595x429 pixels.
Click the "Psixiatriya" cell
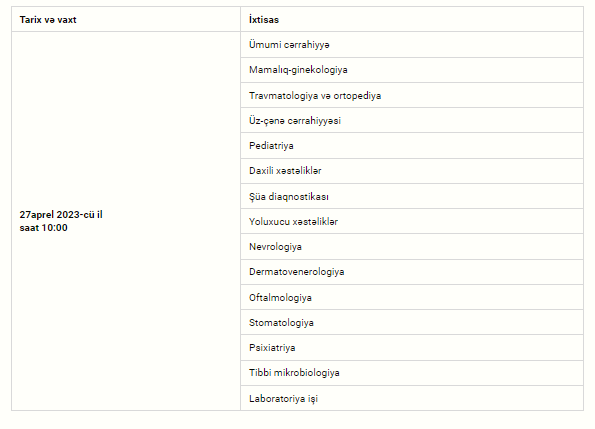click(x=412, y=347)
